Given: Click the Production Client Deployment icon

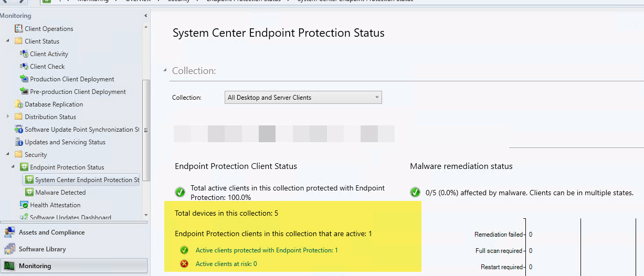Looking at the screenshot, I should 24,79.
